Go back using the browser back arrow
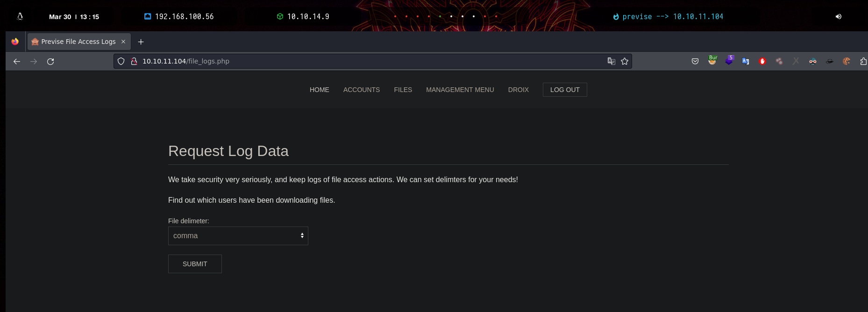This screenshot has width=868, height=312. point(17,61)
